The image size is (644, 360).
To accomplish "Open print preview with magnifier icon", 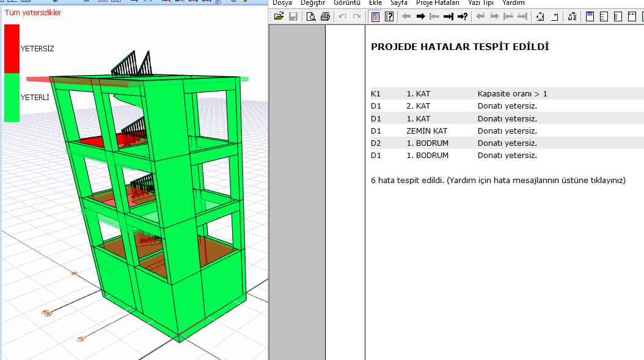I will (312, 16).
